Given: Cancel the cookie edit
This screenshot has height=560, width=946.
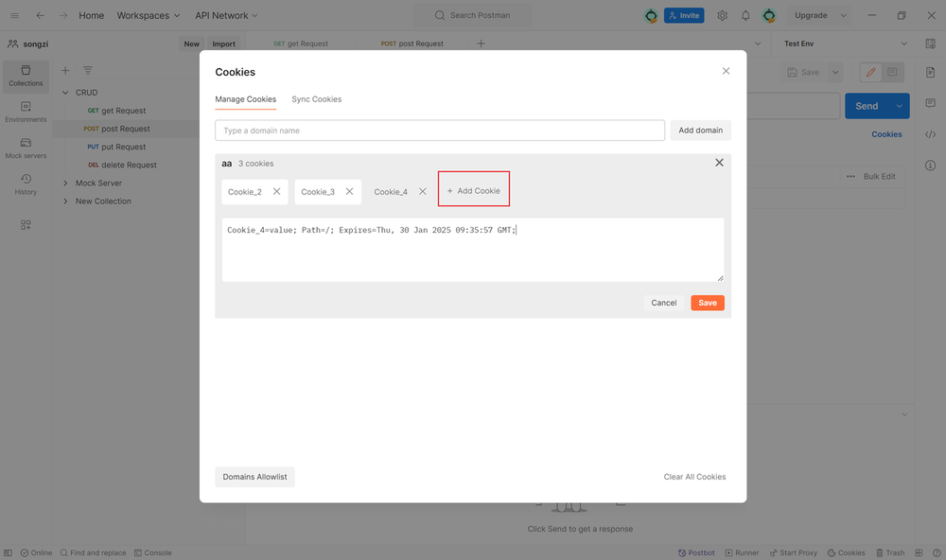Looking at the screenshot, I should click(663, 303).
